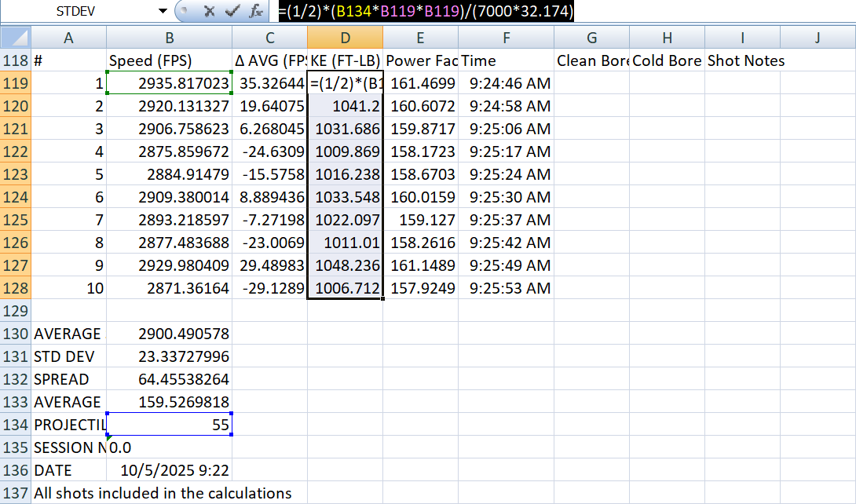Expand the Name Box dropdown arrow
856x504 pixels.
pos(163,11)
